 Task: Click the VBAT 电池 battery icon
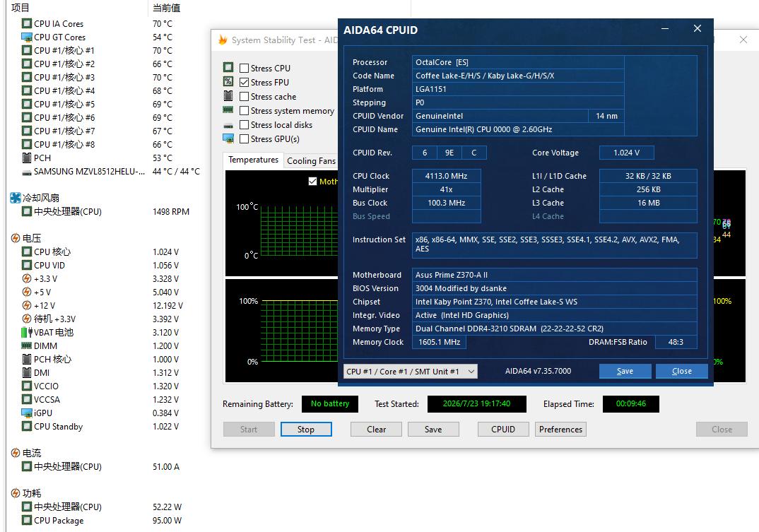click(27, 333)
